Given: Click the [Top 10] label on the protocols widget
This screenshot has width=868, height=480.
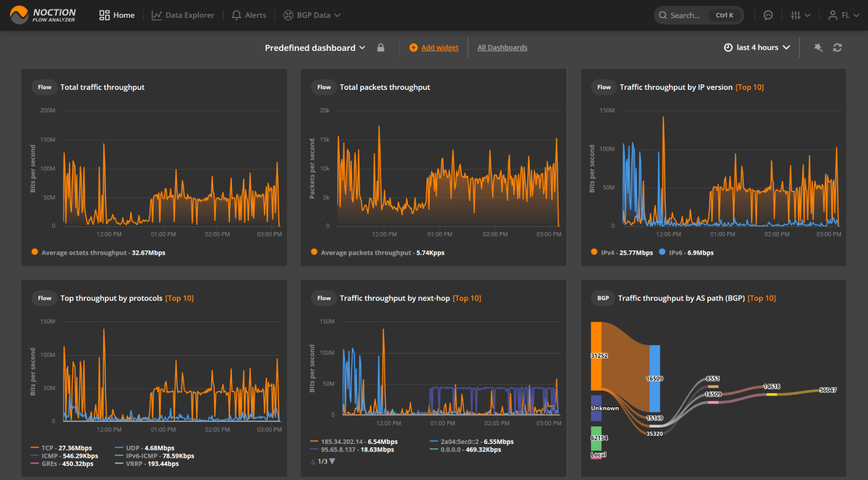Looking at the screenshot, I should (x=179, y=298).
